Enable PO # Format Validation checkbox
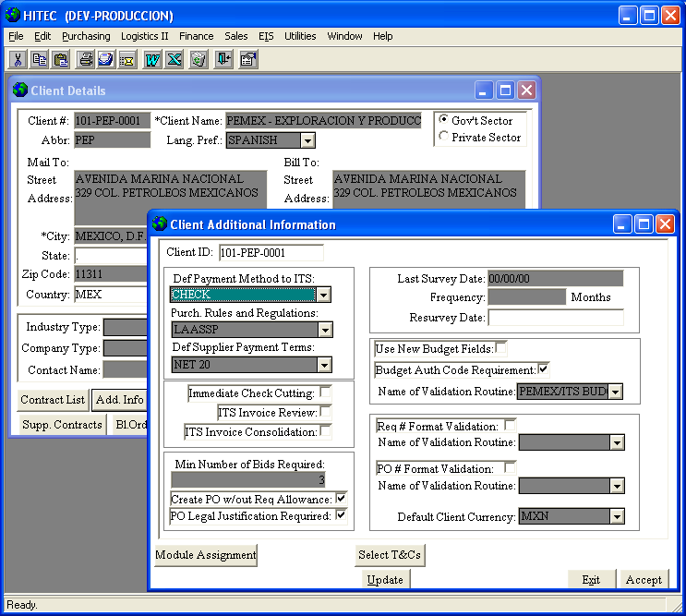686x616 pixels. pyautogui.click(x=511, y=467)
